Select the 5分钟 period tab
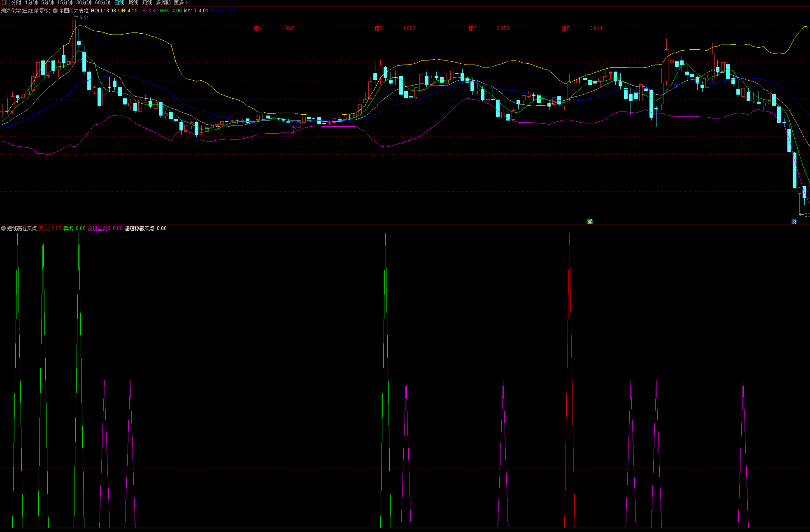Image resolution: width=810 pixels, height=532 pixels. point(47,3)
